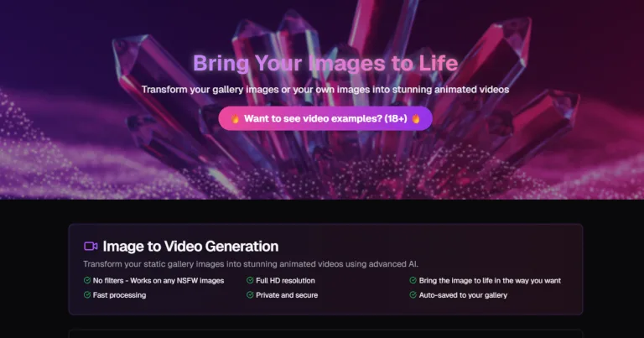644x338 pixels.
Task: Click the "No filters - Works on any NSFW images" text
Action: (158, 280)
